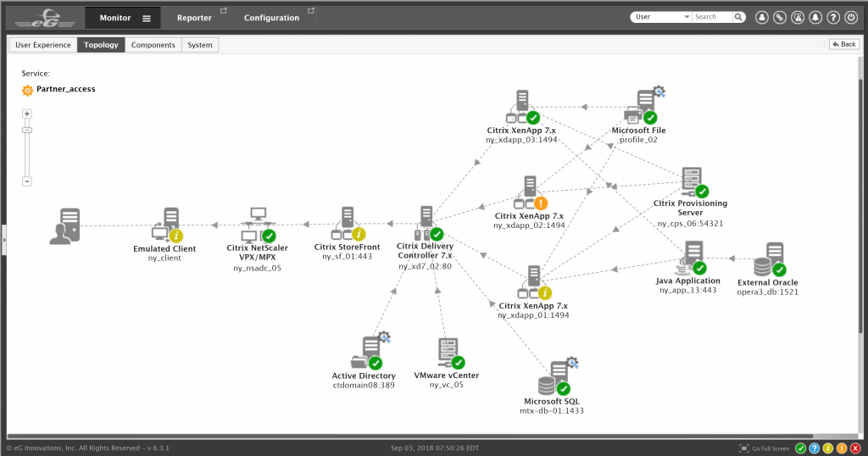This screenshot has width=868, height=456.
Task: Select XenApp ny_xdapp_03 node icon
Action: [x=522, y=108]
